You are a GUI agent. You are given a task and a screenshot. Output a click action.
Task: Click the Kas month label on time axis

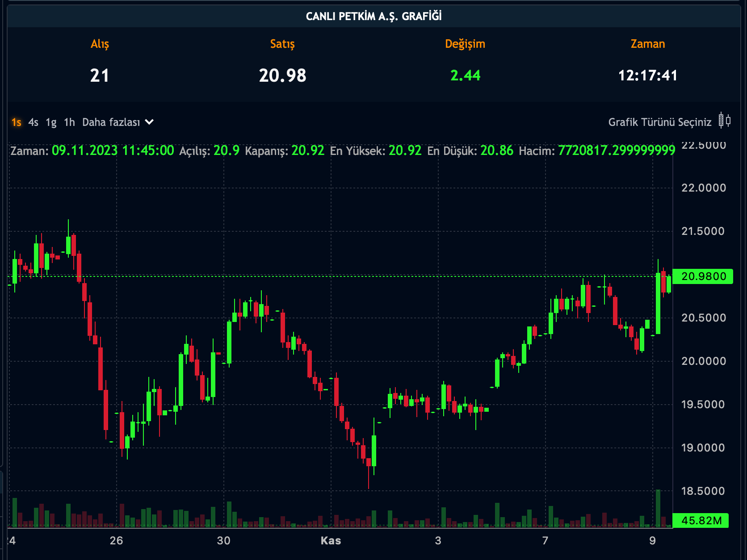pos(331,541)
